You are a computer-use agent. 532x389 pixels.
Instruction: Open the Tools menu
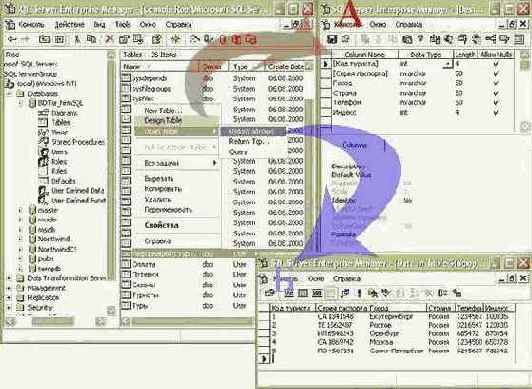(x=122, y=25)
